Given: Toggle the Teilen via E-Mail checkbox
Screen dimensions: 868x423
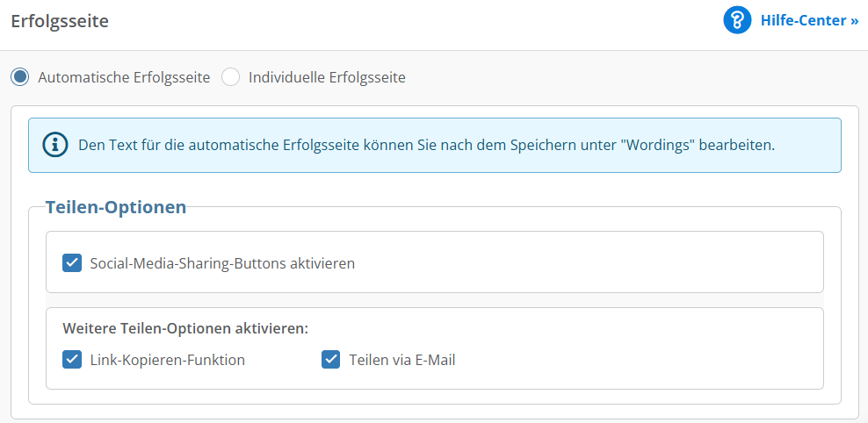Looking at the screenshot, I should pyautogui.click(x=331, y=360).
